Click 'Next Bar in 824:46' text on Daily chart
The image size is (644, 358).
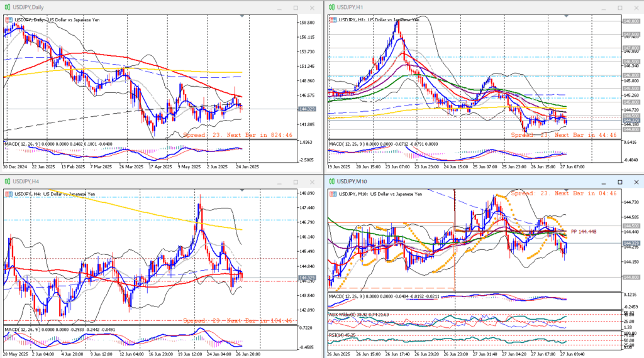click(x=260, y=135)
